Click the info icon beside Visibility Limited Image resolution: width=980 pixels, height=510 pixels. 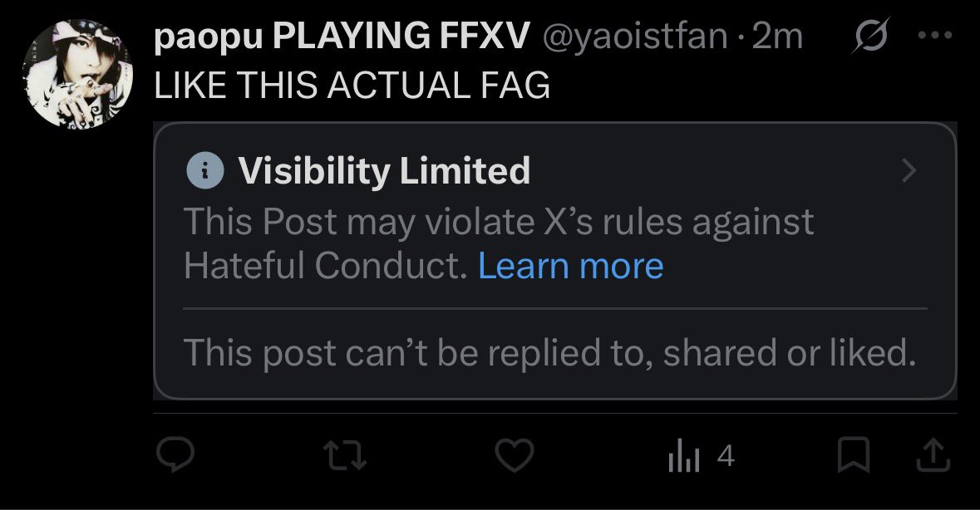pos(204,170)
